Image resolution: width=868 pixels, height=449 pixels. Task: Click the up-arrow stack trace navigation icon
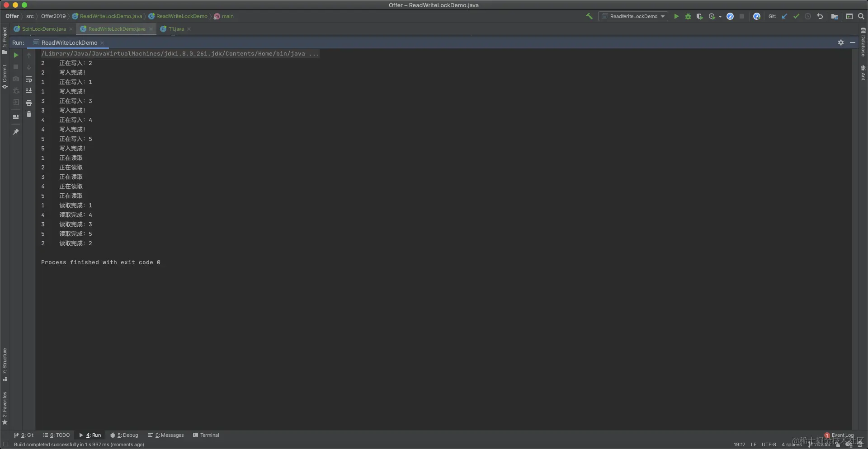[29, 55]
